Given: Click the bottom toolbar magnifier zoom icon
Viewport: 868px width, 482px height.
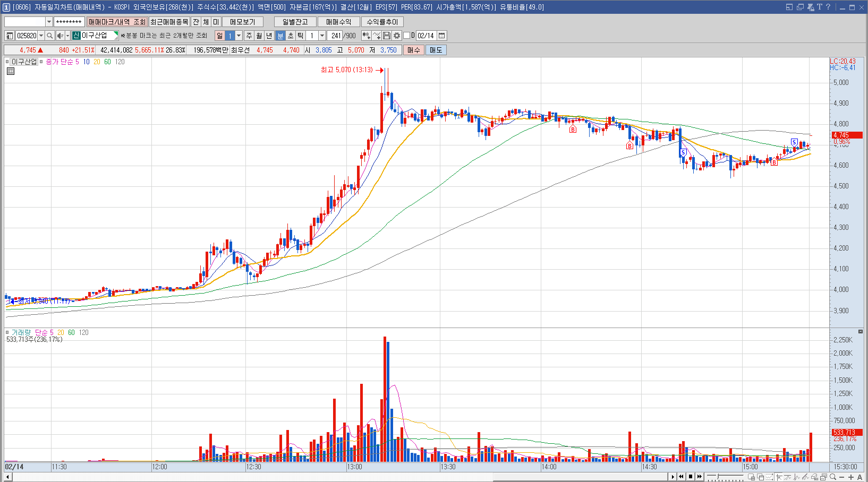Looking at the screenshot, I should click(833, 477).
